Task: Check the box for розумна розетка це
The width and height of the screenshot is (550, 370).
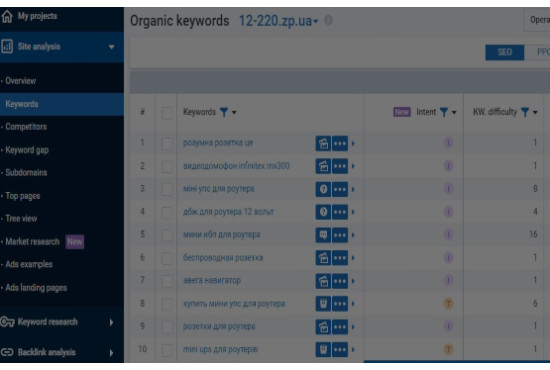Action: click(167, 143)
